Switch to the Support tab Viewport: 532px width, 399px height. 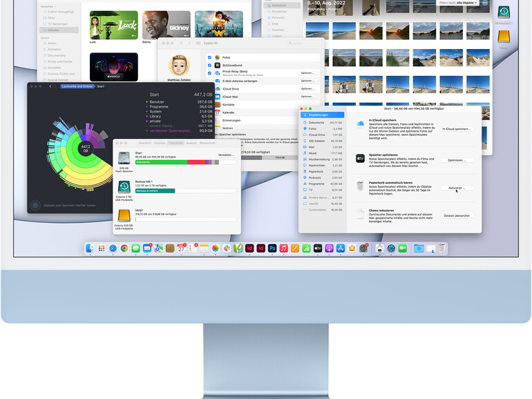tap(191, 143)
